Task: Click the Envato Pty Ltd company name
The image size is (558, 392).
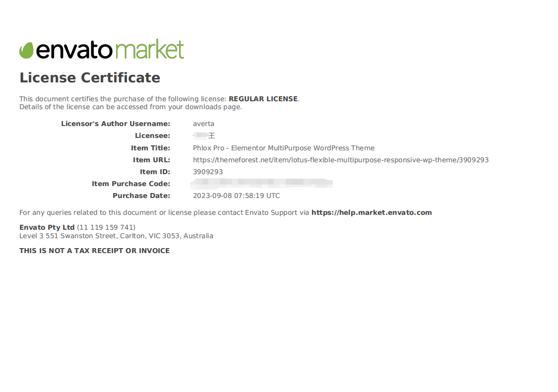Action: 47,227
